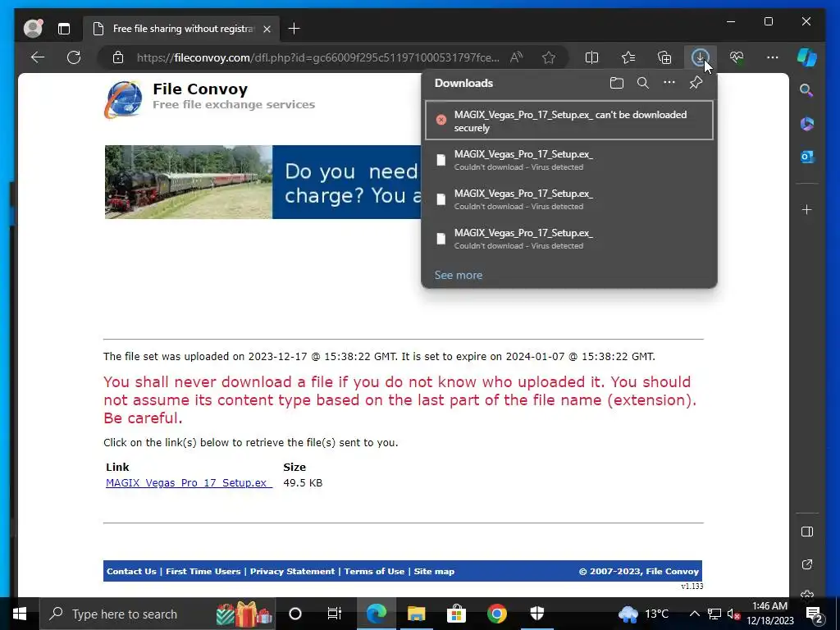840x630 pixels.
Task: Open Microsoft Store from taskbar
Action: 456,614
